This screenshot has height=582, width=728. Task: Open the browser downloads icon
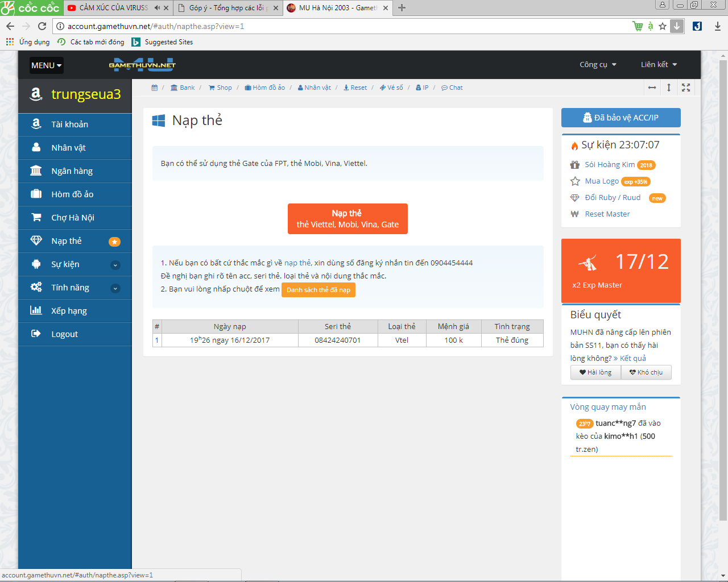coord(718,26)
